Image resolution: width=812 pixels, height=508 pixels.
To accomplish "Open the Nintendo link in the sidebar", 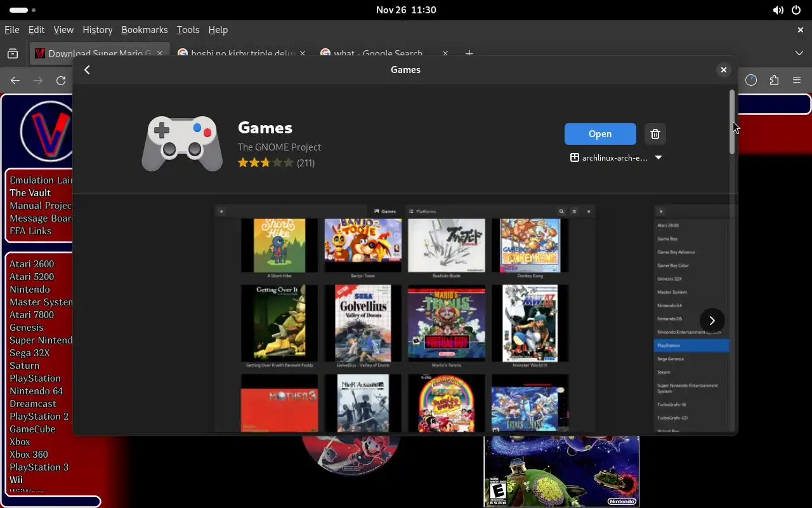I will pyautogui.click(x=30, y=290).
